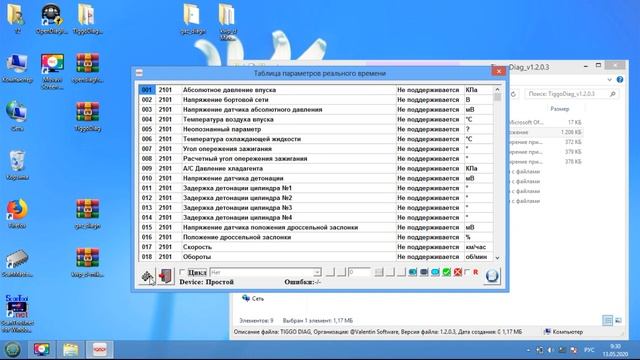Image resolution: width=640 pixels, height=360 pixels.
Task: Open the gaz-diags folder on the desktop
Action: tap(192, 20)
